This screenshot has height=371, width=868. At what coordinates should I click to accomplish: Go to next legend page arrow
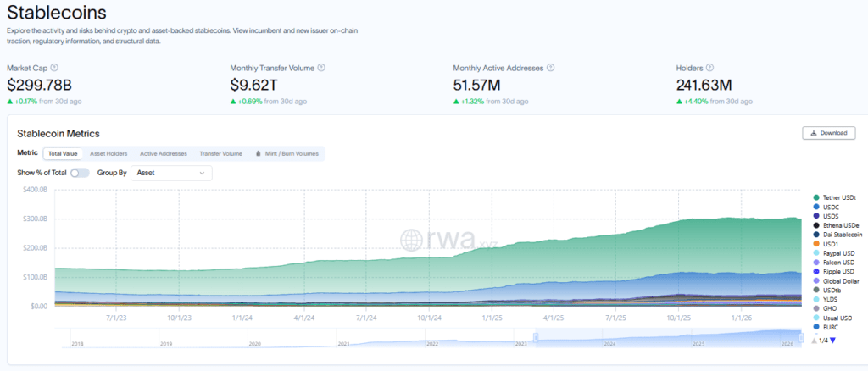tap(832, 341)
